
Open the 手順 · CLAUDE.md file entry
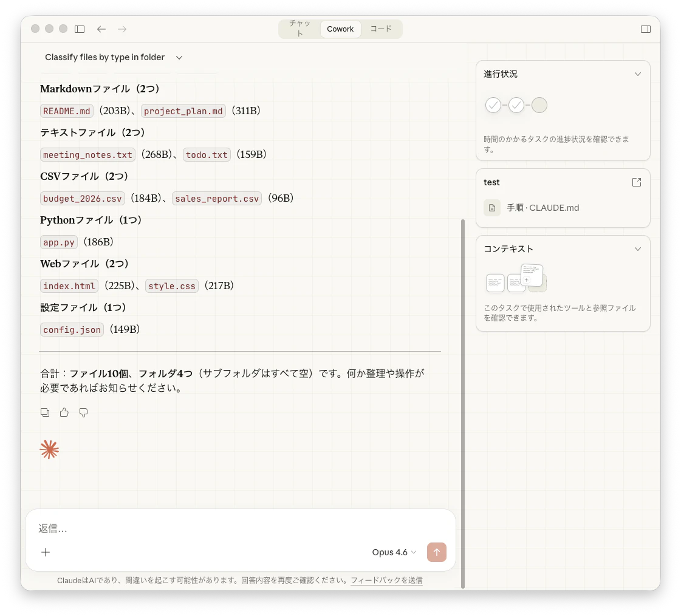563,208
